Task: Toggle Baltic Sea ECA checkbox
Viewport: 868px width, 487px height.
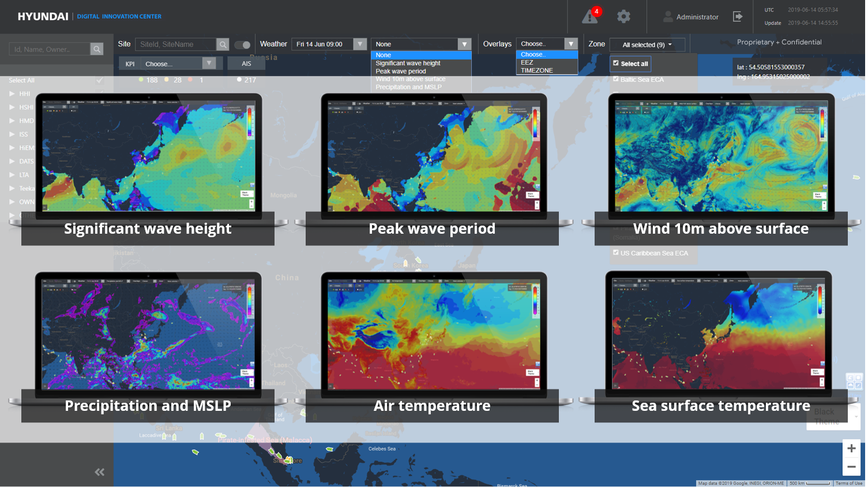Action: [x=616, y=79]
